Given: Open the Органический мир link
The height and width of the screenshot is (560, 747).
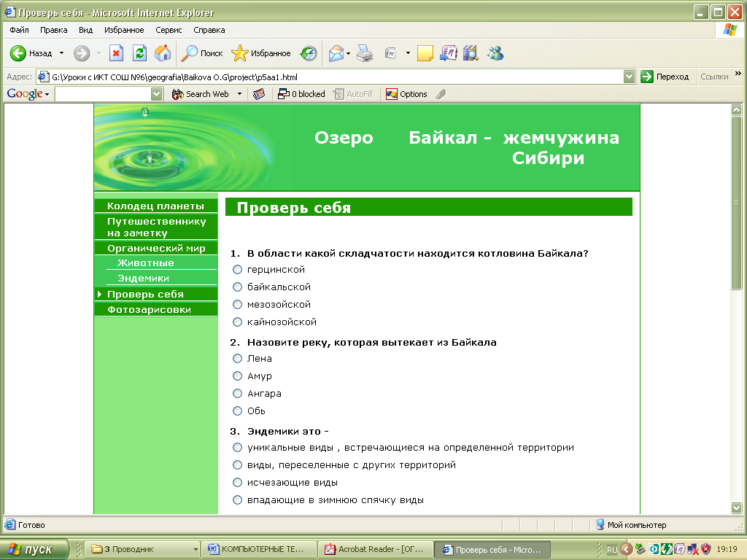Looking at the screenshot, I should (156, 248).
